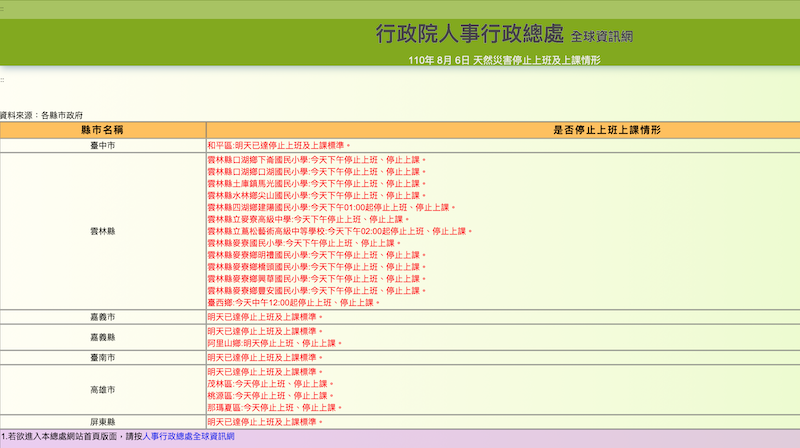Select the 高雄市 county cell
Screen dimensions: 800x448
point(103,390)
